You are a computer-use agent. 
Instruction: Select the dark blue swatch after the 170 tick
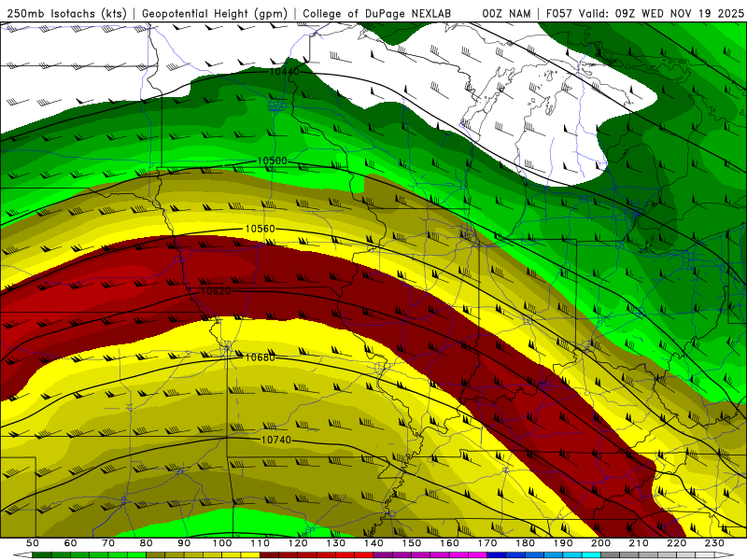tap(497, 555)
